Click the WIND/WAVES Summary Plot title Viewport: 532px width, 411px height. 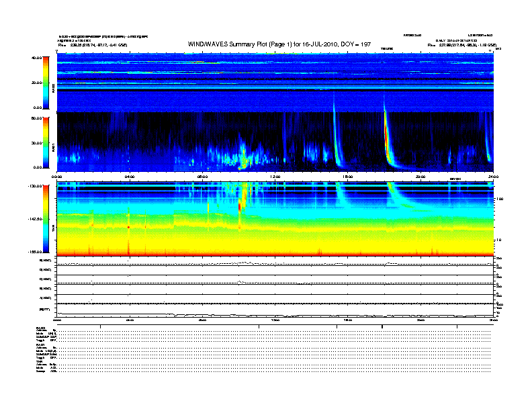279,44
